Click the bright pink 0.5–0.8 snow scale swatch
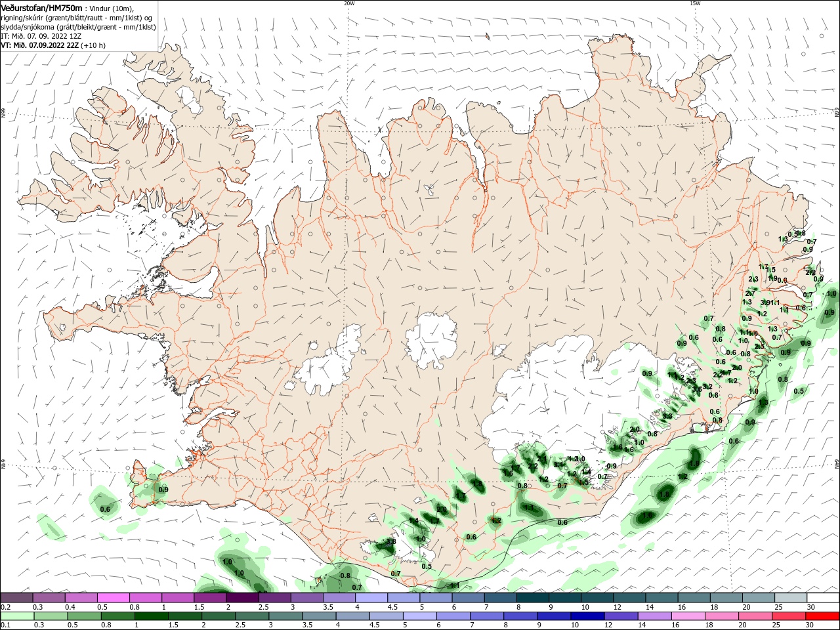 pyautogui.click(x=114, y=598)
